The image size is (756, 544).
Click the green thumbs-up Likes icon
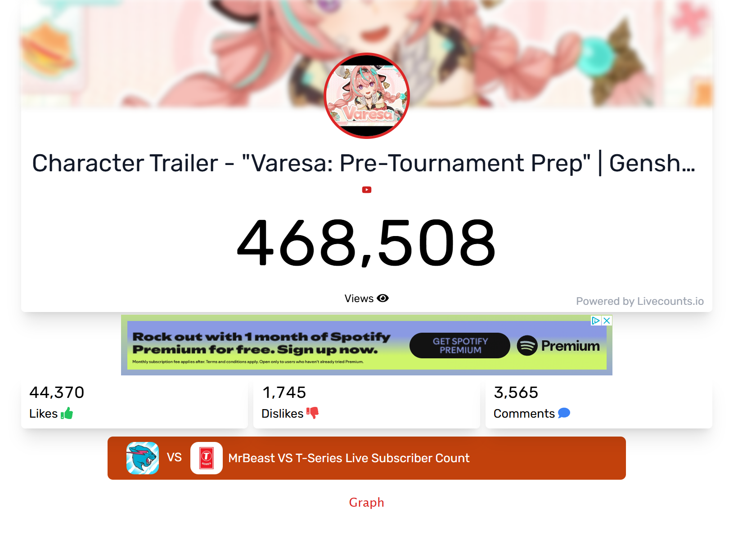(67, 413)
